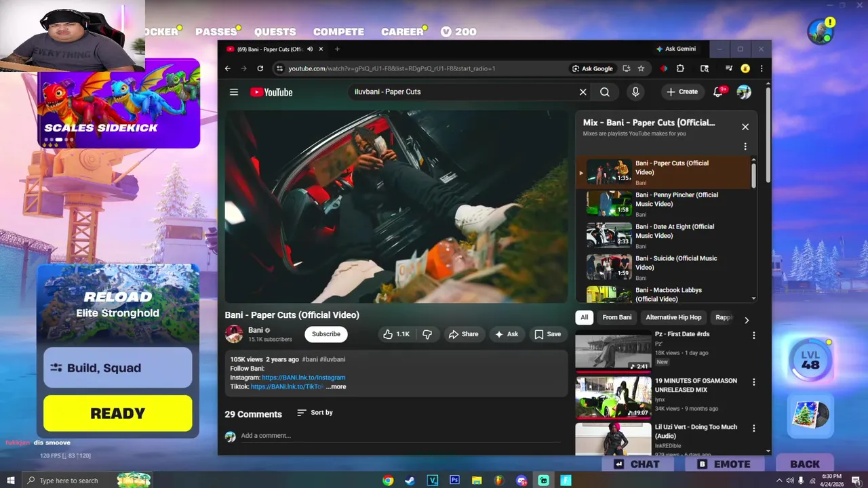Open Google Chrome from the taskbar

coord(388,481)
